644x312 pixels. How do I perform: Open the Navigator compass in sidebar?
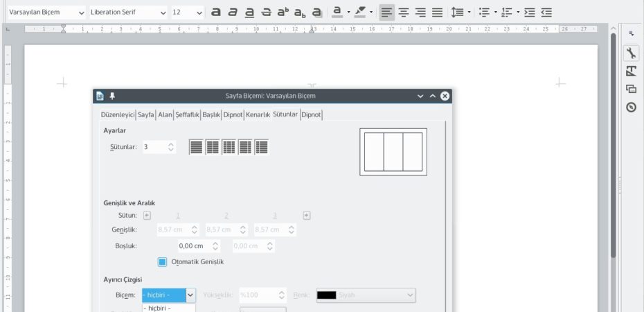(631, 107)
